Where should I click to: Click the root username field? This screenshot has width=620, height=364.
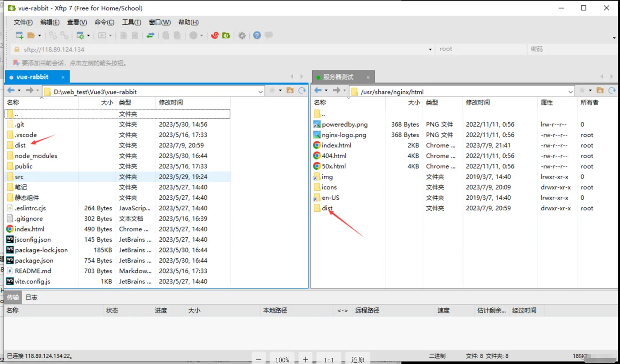pyautogui.click(x=481, y=49)
